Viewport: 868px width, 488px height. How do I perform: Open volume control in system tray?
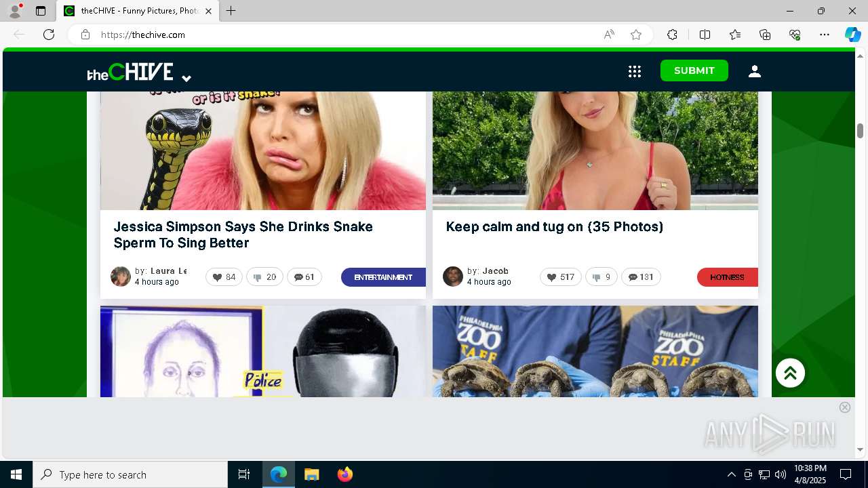(781, 474)
